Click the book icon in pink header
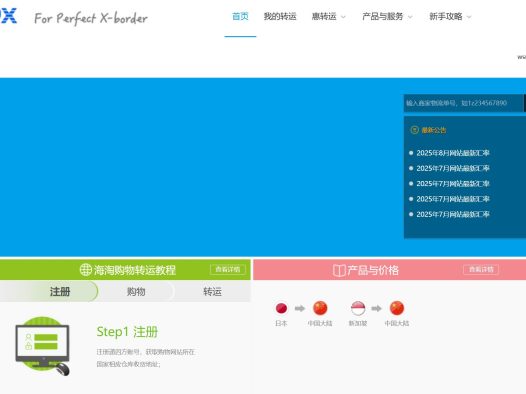 (339, 270)
